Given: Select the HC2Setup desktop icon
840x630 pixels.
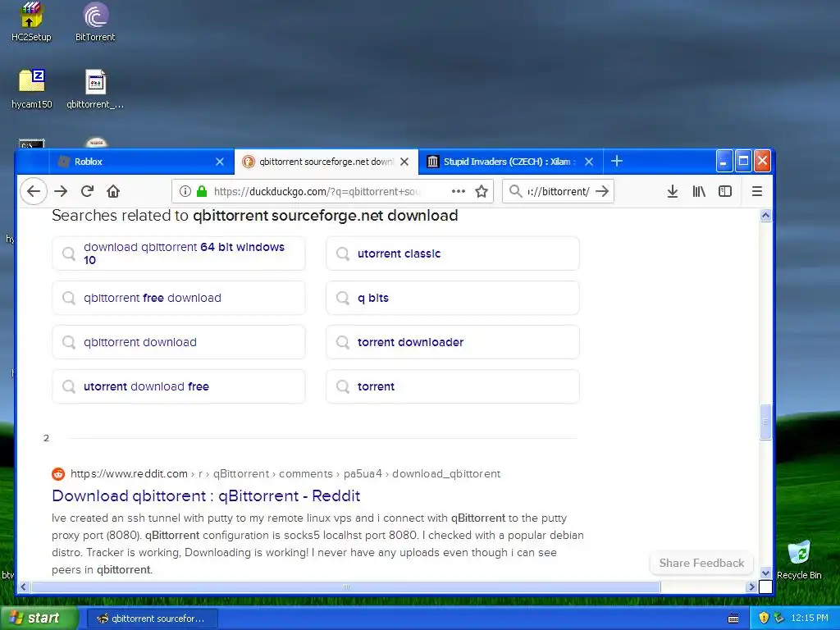Looking at the screenshot, I should tap(31, 22).
